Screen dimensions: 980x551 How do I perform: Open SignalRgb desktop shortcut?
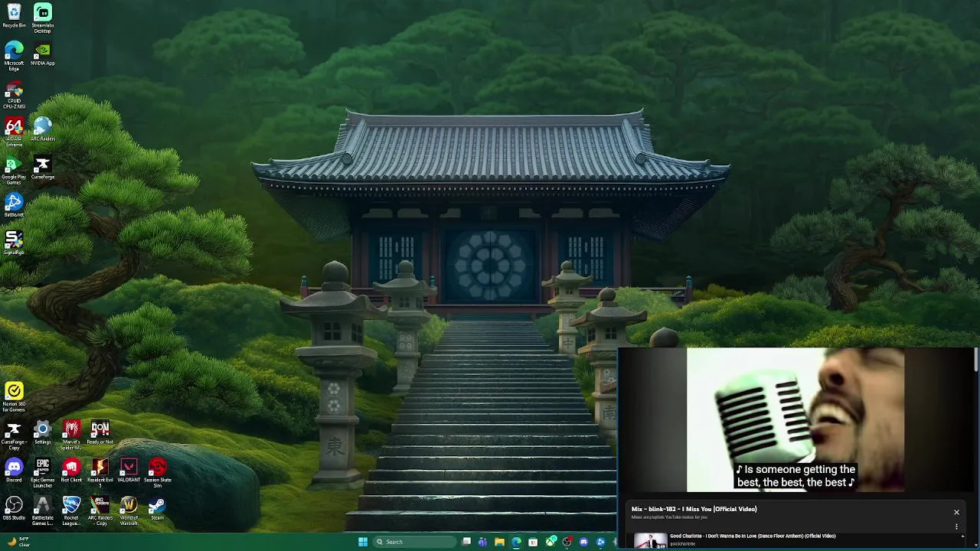coord(14,243)
